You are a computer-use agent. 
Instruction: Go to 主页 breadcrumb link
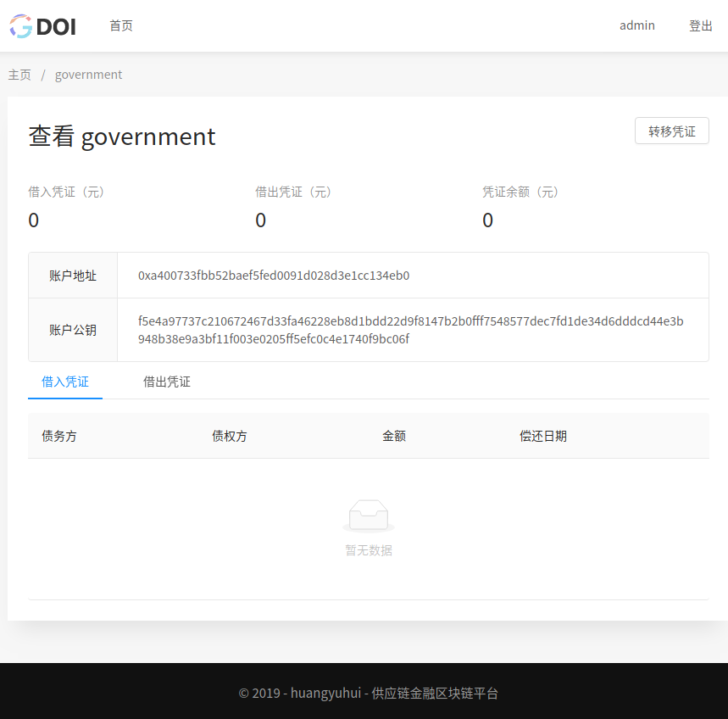tap(19, 75)
